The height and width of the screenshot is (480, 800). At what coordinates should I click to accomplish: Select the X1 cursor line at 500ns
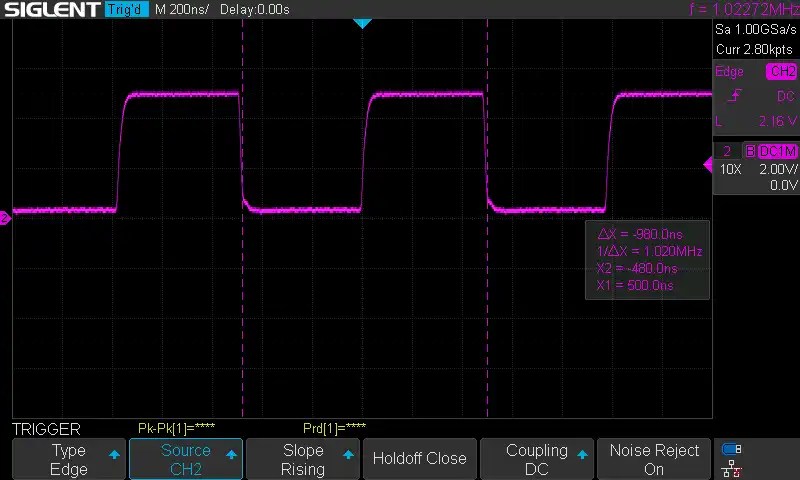pos(487,300)
